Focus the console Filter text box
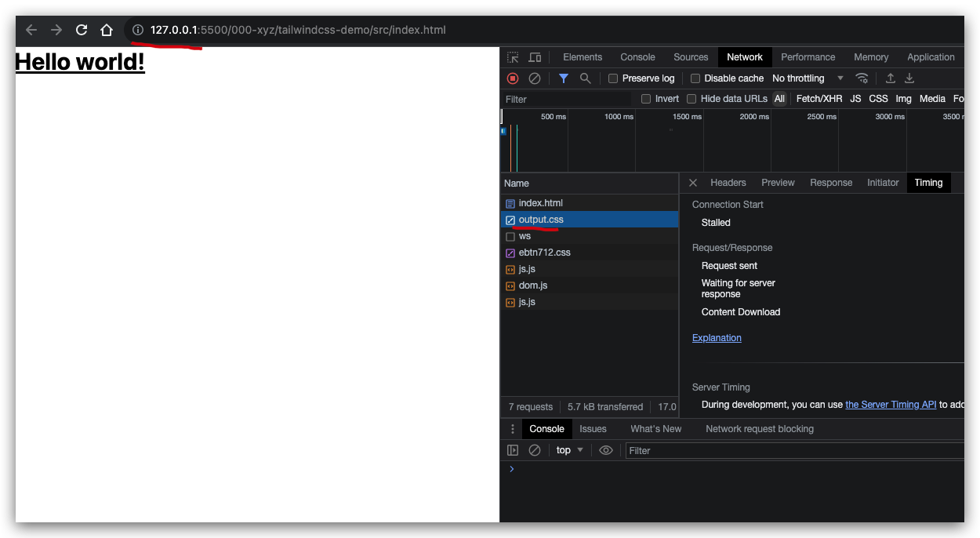980x538 pixels. (794, 450)
